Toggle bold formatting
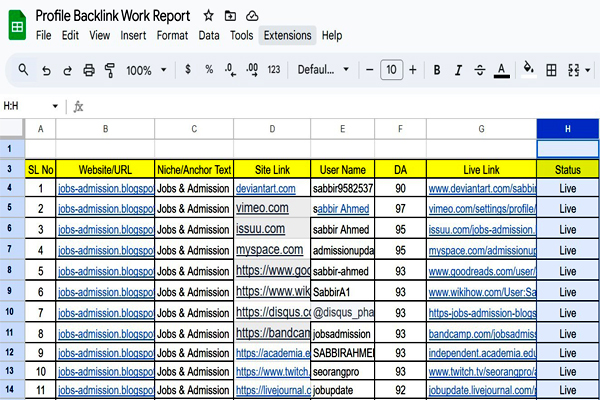 coord(437,70)
